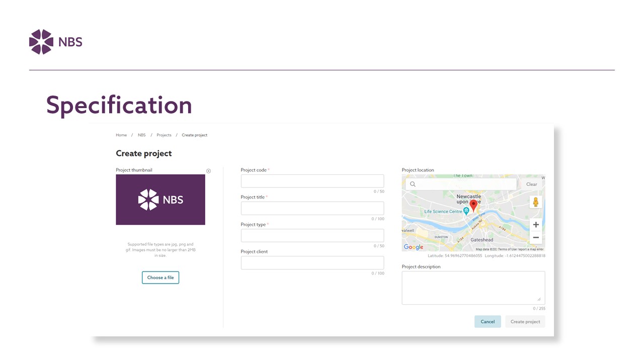Focus the Project client input field
This screenshot has width=644, height=362.
pyautogui.click(x=312, y=262)
